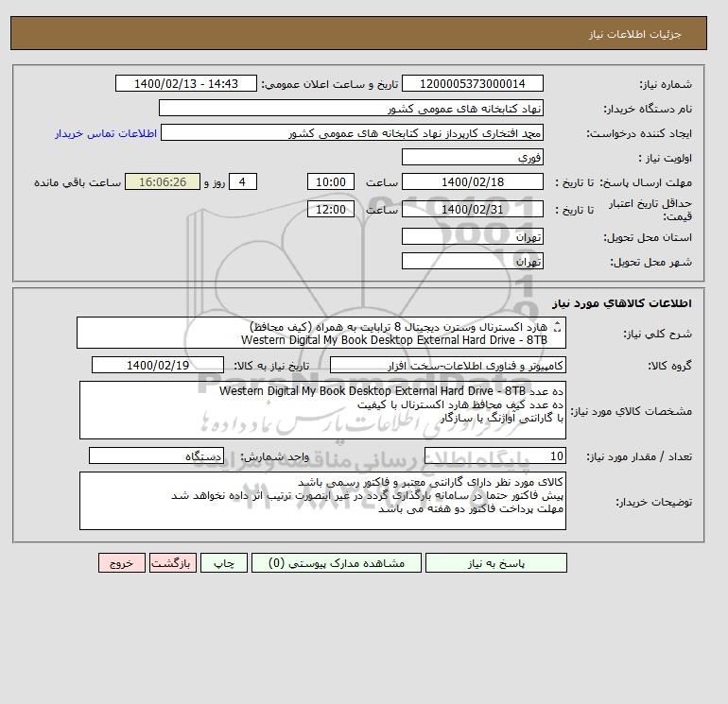Image resolution: width=728 pixels, height=704 pixels.
Task: Click the جزئیات اطلاعات نیاز header title
Action: (634, 34)
